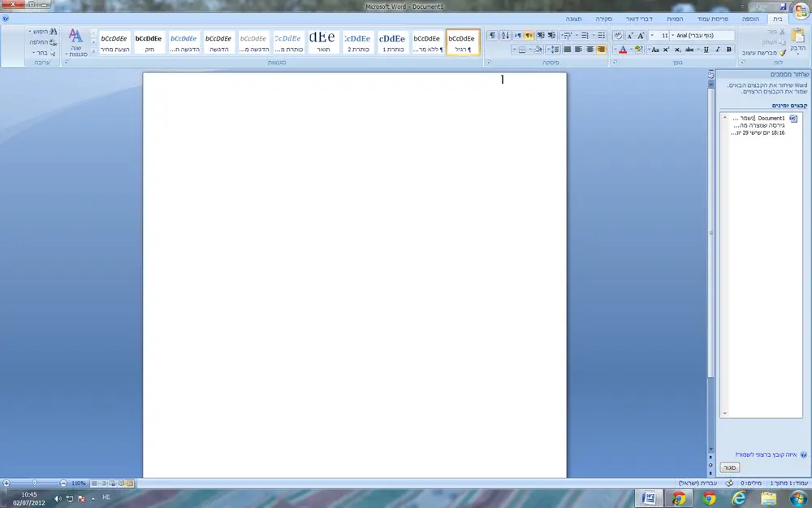Click the Change Styles (שנה סגנונות) icon

tap(76, 42)
